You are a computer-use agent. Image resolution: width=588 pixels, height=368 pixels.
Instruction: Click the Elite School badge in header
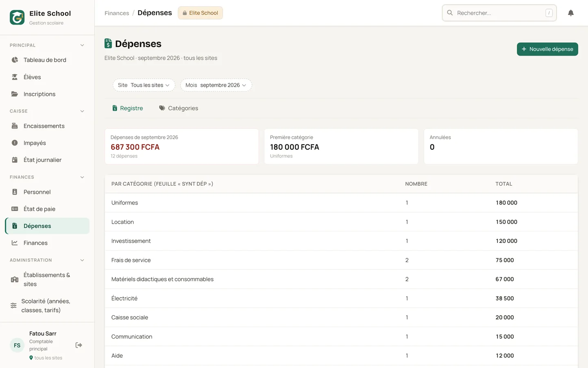coord(200,13)
